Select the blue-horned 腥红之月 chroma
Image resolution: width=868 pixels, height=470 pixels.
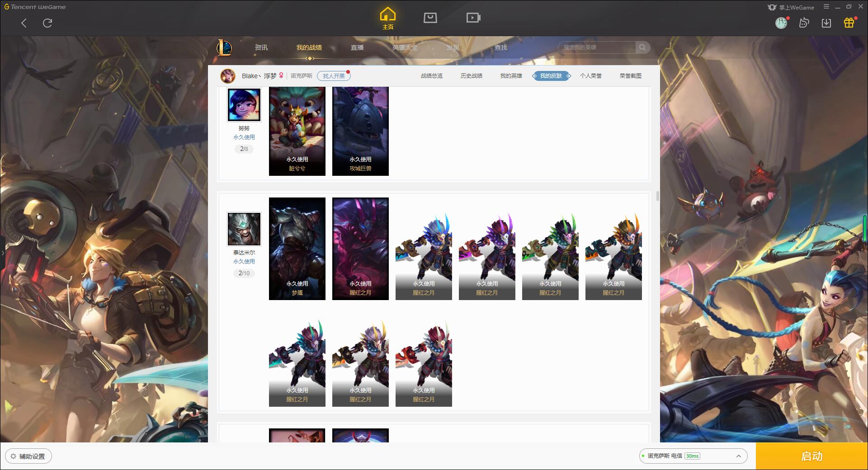click(424, 255)
